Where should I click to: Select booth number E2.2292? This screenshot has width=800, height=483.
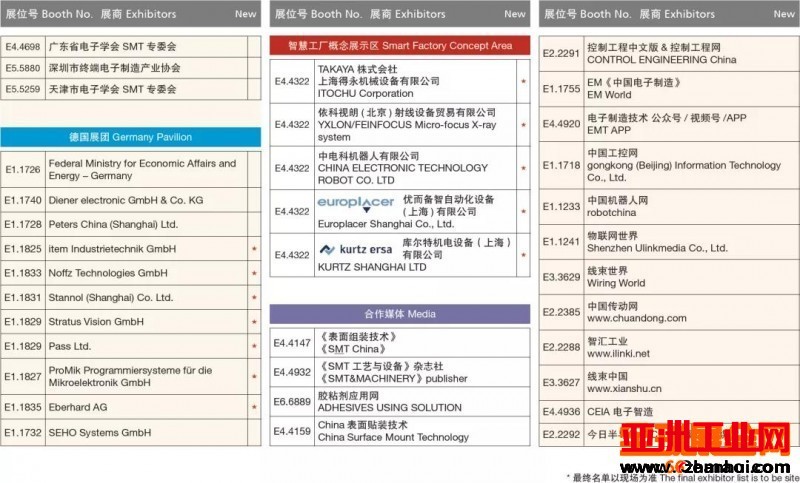coord(561,435)
